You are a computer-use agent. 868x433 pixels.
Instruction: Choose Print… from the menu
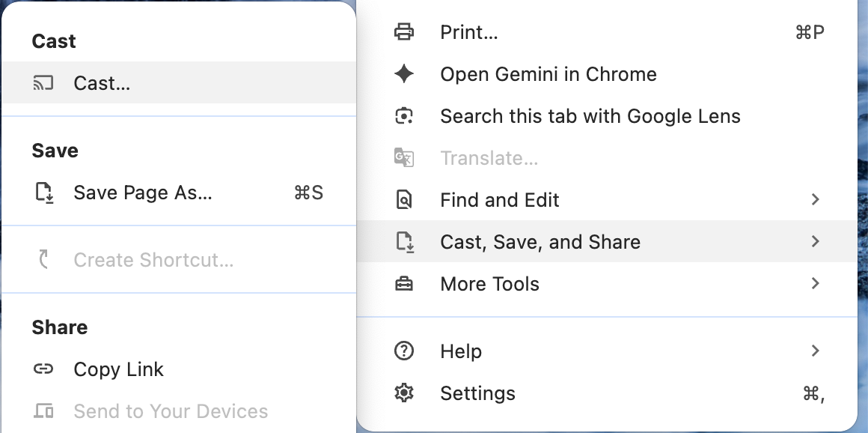tap(607, 32)
